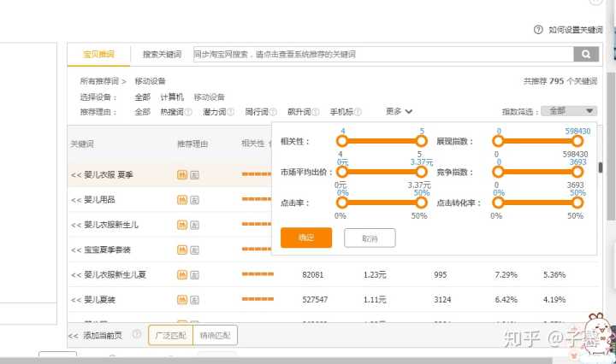Click the 取消 button
The height and width of the screenshot is (364, 616).
[x=370, y=238]
